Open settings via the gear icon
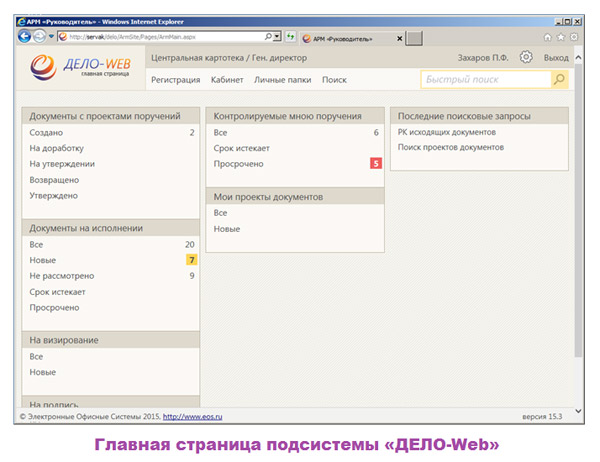 526,57
